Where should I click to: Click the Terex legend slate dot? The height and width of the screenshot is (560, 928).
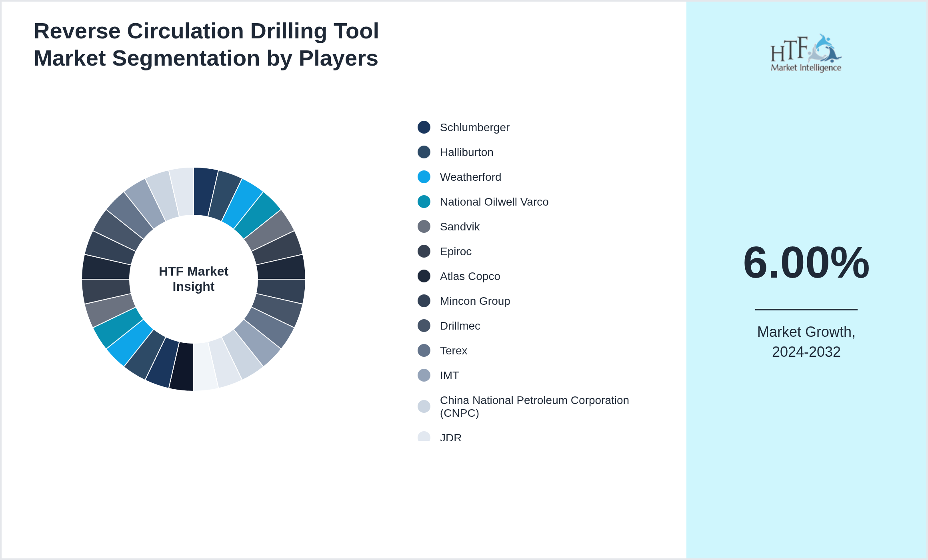(x=424, y=350)
